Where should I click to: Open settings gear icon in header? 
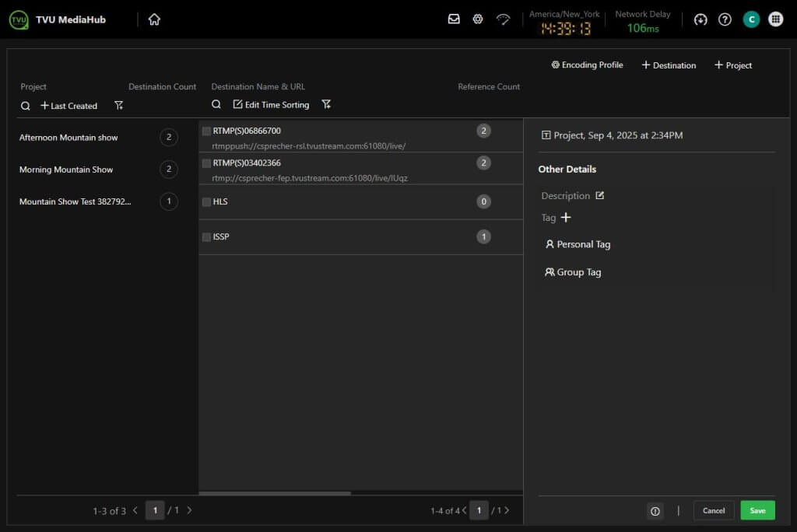point(478,19)
